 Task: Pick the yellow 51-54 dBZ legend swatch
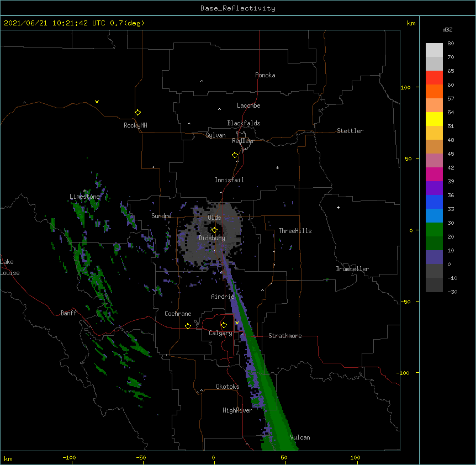coord(434,119)
